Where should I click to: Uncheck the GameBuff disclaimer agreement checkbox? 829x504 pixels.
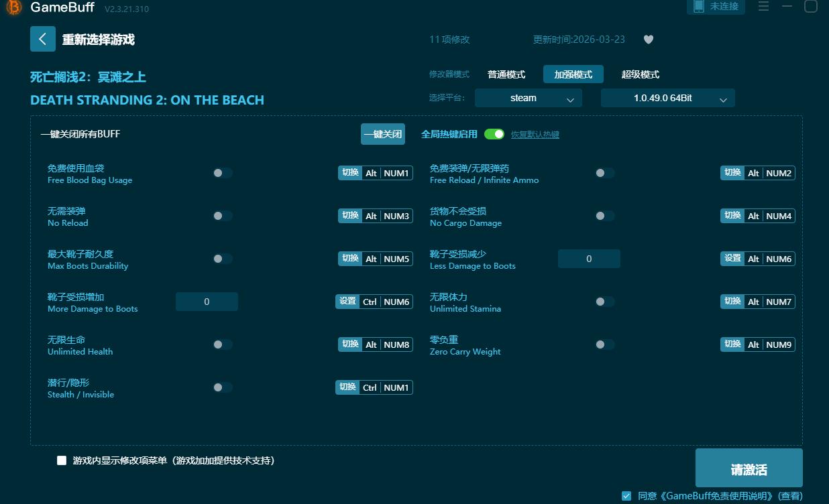tap(626, 496)
